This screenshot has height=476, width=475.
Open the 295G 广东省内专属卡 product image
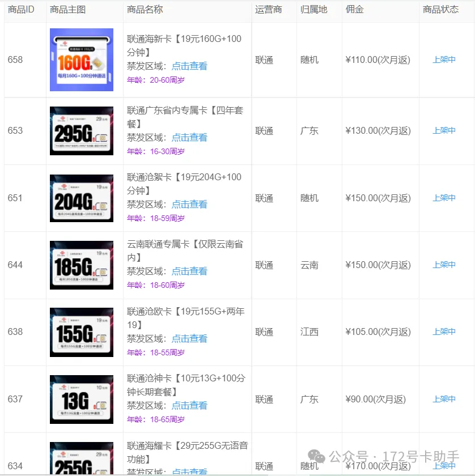[82, 130]
